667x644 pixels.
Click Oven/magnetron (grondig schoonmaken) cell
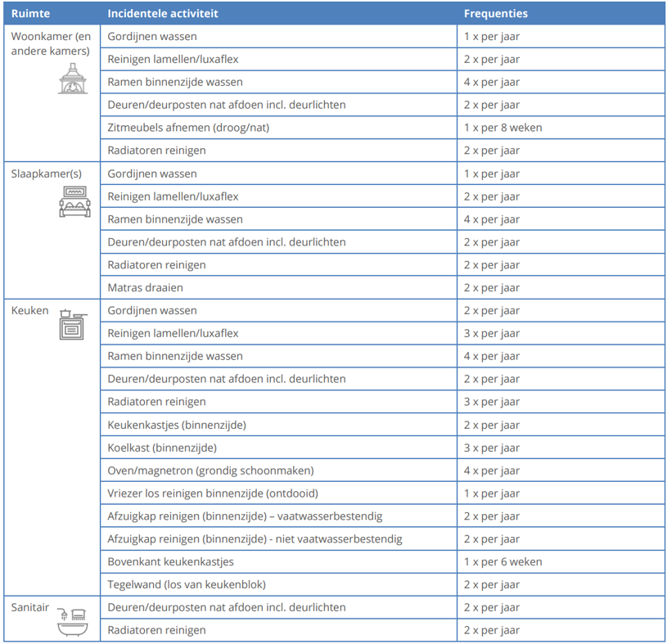coord(210,471)
